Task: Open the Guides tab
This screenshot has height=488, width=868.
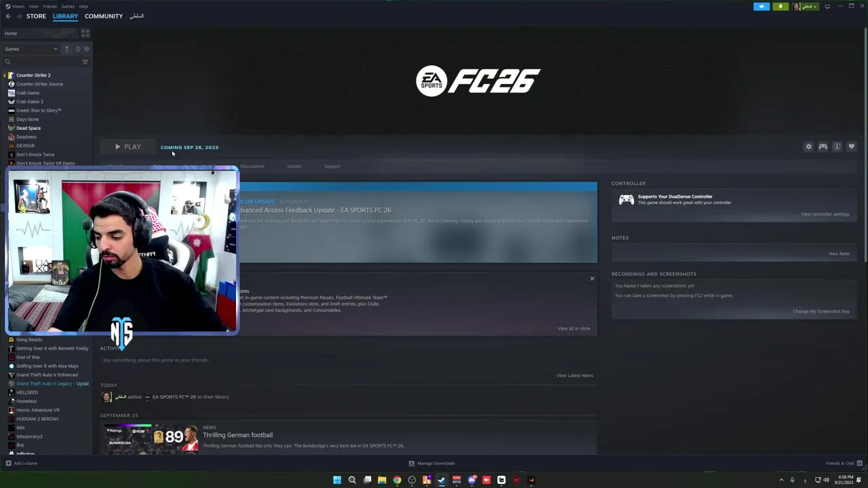Action: click(294, 166)
